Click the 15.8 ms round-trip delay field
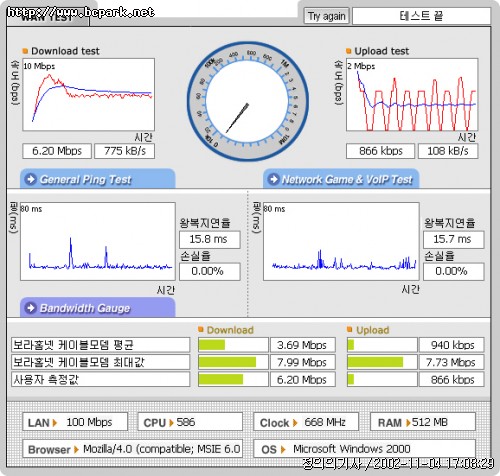Screen dimensions: 500x476 coord(210,239)
